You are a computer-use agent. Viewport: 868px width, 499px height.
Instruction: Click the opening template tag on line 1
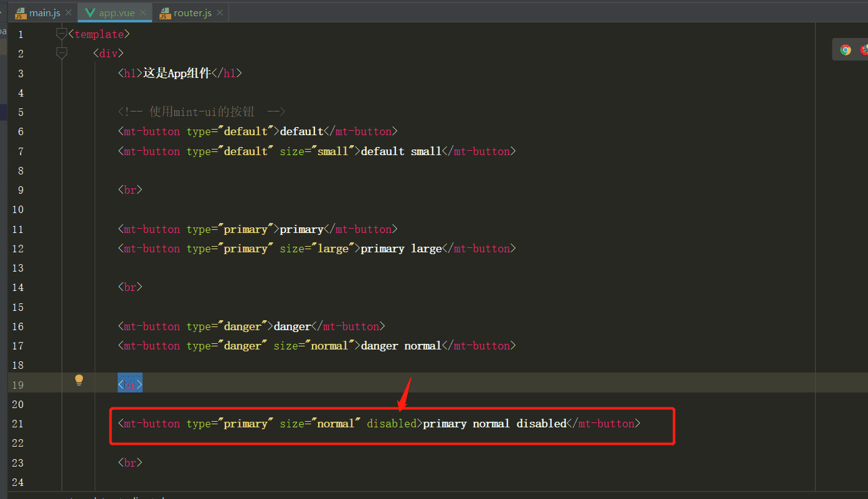99,34
